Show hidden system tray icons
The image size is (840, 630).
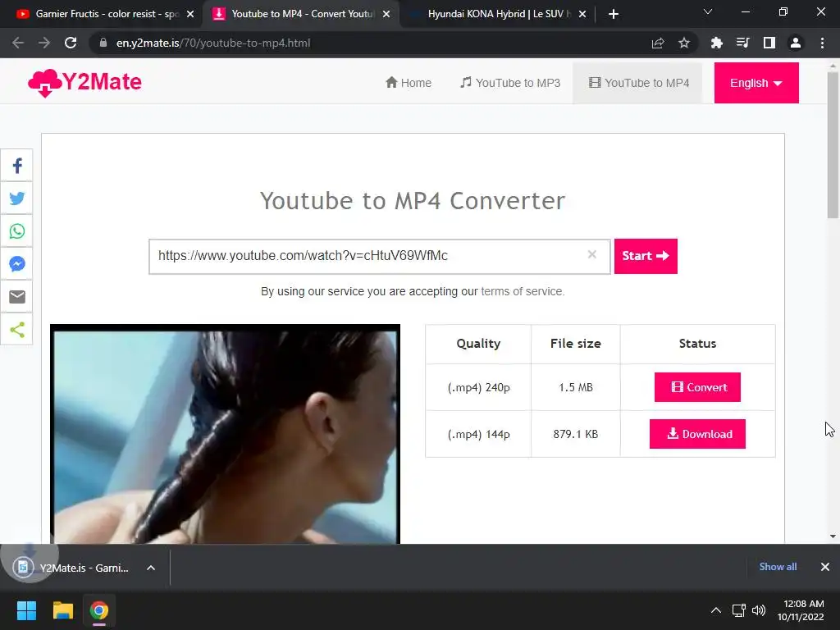(x=715, y=610)
